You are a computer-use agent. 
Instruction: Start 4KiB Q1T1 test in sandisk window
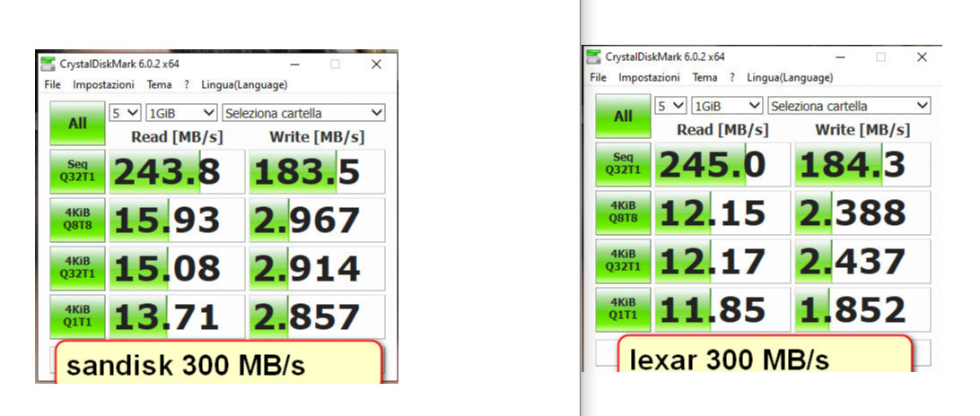coord(77,316)
